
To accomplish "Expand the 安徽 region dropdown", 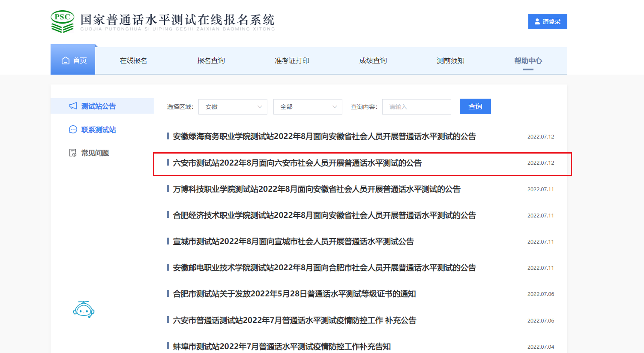I will click(233, 107).
